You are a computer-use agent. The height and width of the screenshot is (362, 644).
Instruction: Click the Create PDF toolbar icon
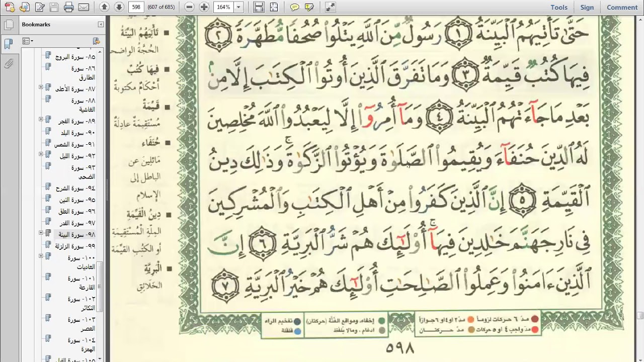[10, 7]
